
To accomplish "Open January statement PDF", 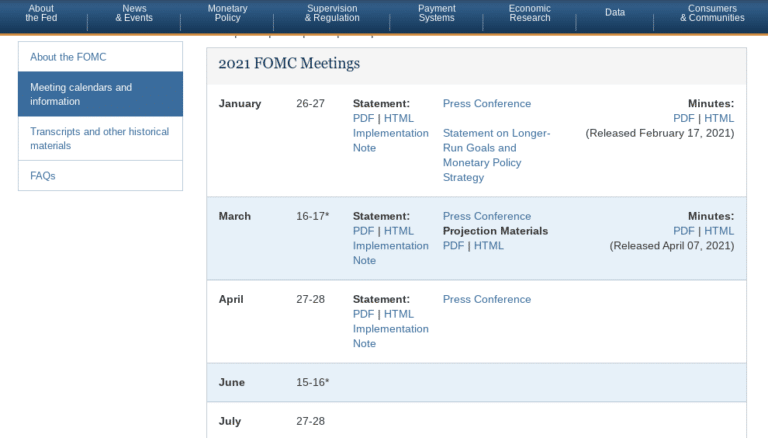I will click(x=363, y=118).
